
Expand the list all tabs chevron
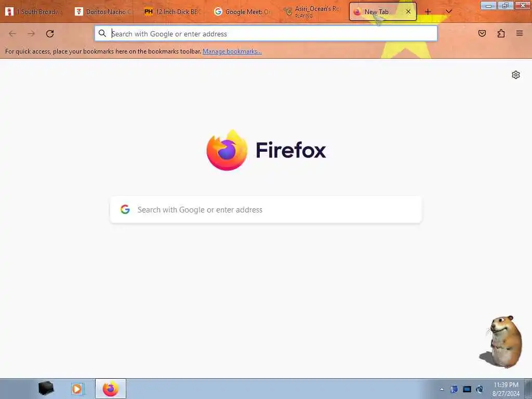click(x=448, y=12)
